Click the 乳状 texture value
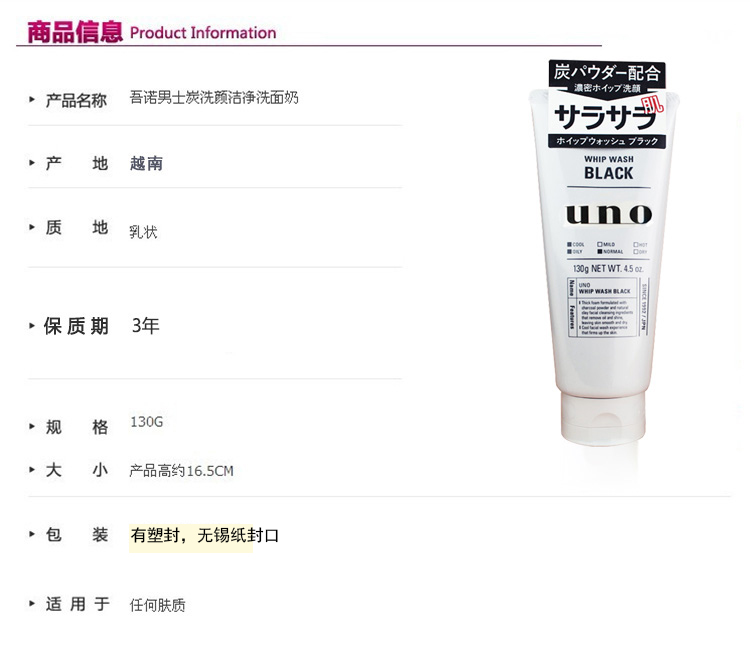 coord(143,232)
